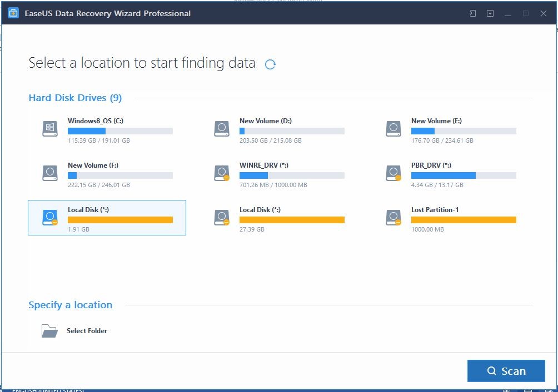Click the New Volume (D:) disk icon

(x=222, y=128)
